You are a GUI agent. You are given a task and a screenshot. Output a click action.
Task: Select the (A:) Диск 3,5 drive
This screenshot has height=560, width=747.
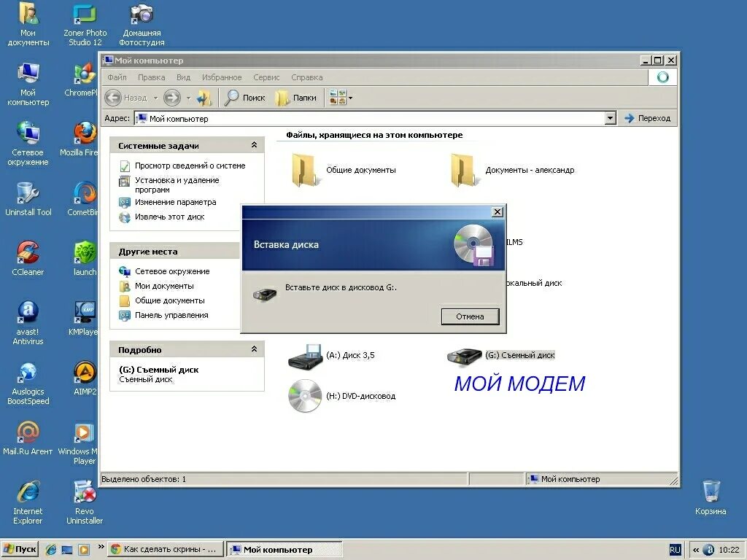tap(332, 356)
